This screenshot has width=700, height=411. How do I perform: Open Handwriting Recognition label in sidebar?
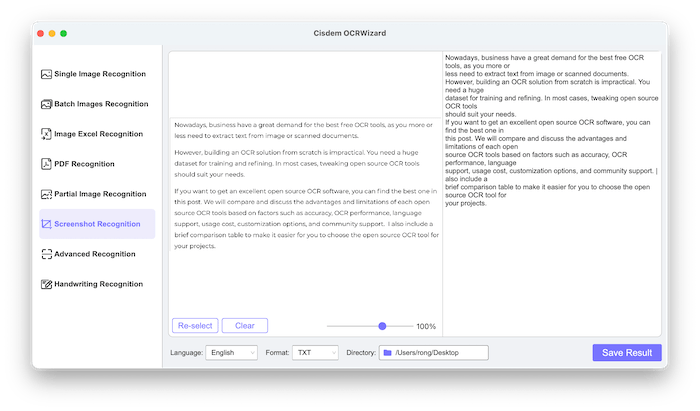tap(99, 284)
